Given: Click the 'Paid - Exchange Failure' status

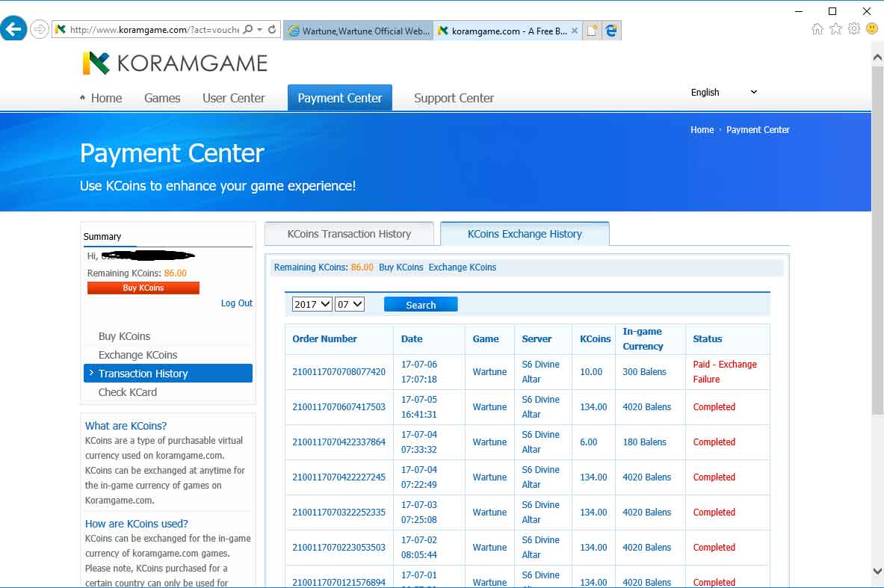Looking at the screenshot, I should (x=725, y=372).
